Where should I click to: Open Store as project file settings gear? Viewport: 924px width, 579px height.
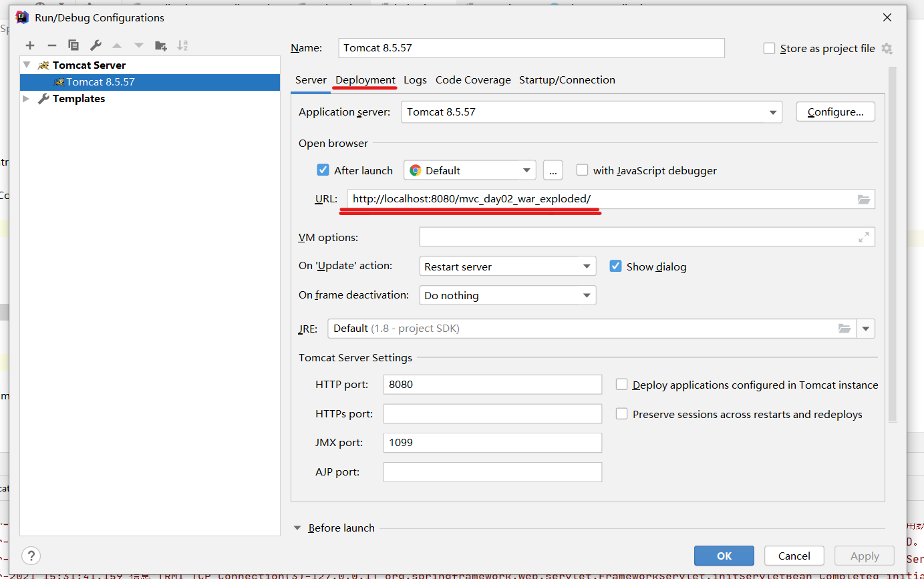click(887, 48)
